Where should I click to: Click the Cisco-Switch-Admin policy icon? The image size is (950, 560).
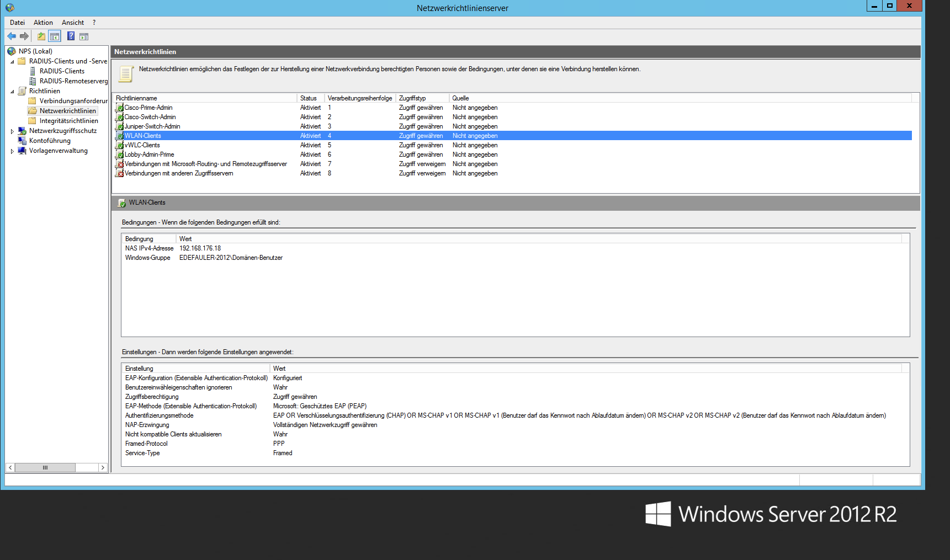pos(119,117)
